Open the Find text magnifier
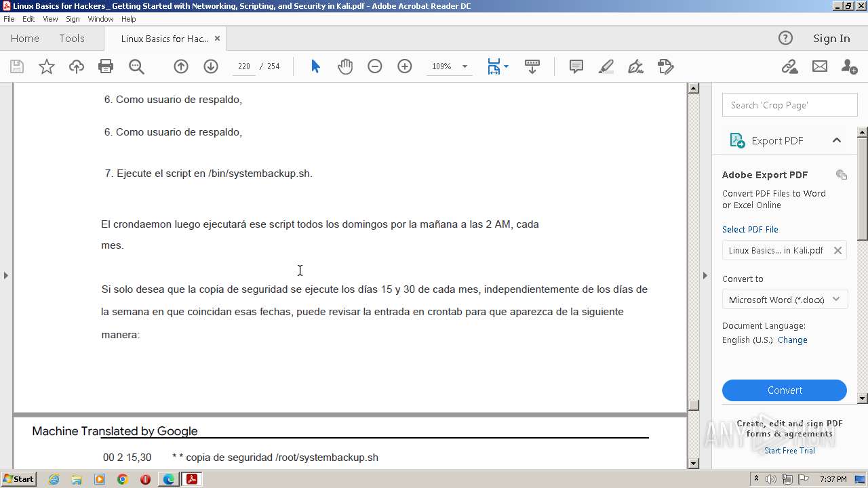 136,66
